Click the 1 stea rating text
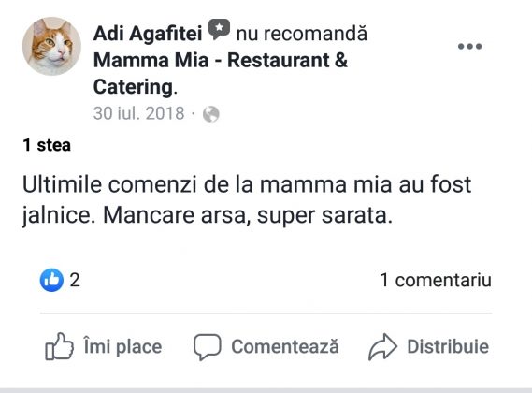This screenshot has width=532, height=393. 47,145
